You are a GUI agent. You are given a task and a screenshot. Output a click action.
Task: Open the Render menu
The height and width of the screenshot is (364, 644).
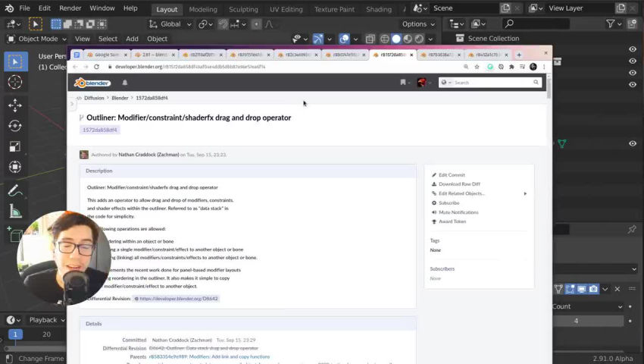70,8
